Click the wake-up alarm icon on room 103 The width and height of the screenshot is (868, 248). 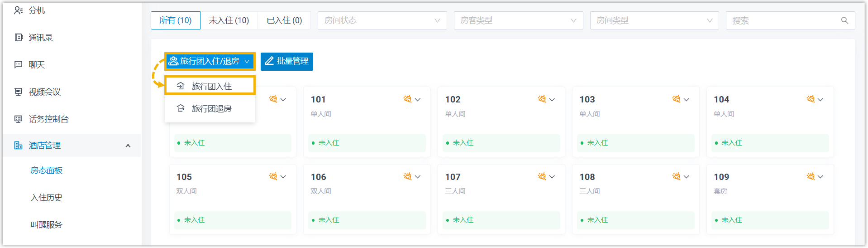pos(676,99)
